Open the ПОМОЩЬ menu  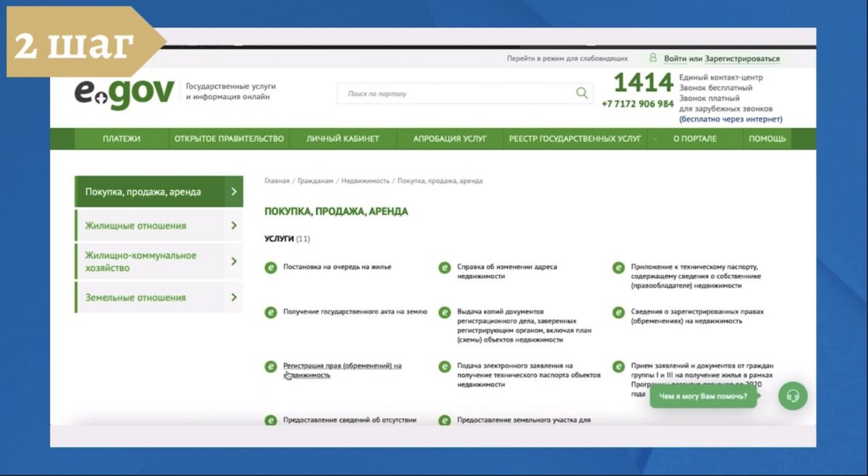[767, 139]
